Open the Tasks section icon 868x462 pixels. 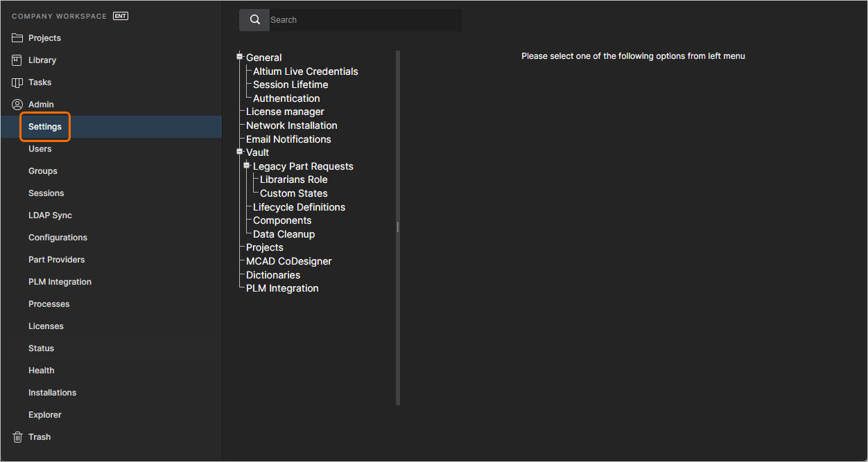(x=17, y=82)
